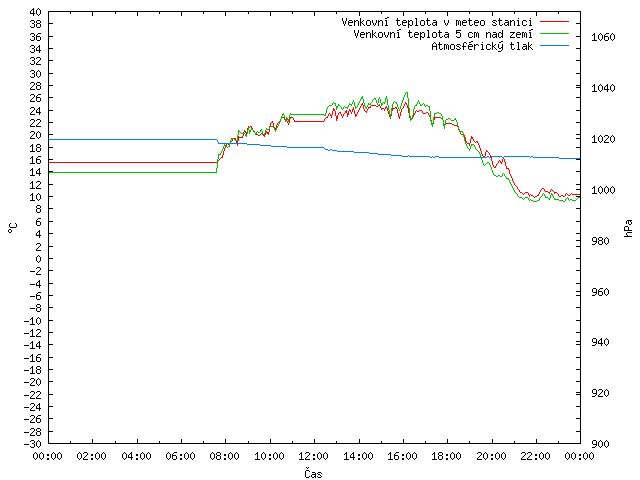Click the -10 temperature axis label
The height and width of the screenshot is (480, 640).
pos(33,321)
